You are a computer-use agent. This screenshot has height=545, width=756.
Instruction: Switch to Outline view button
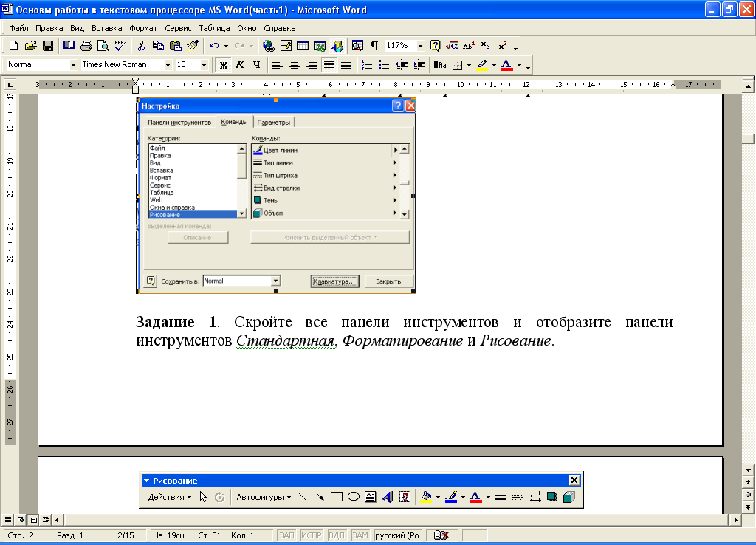coord(46,519)
